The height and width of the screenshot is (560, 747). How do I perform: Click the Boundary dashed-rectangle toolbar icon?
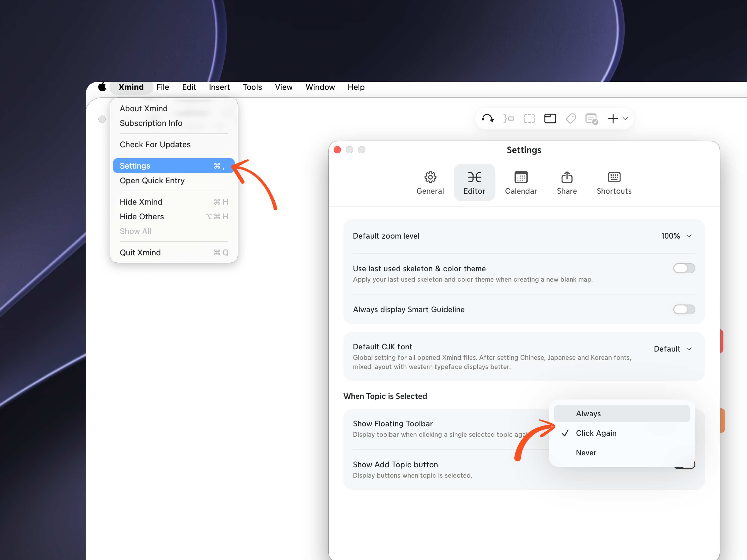click(529, 118)
